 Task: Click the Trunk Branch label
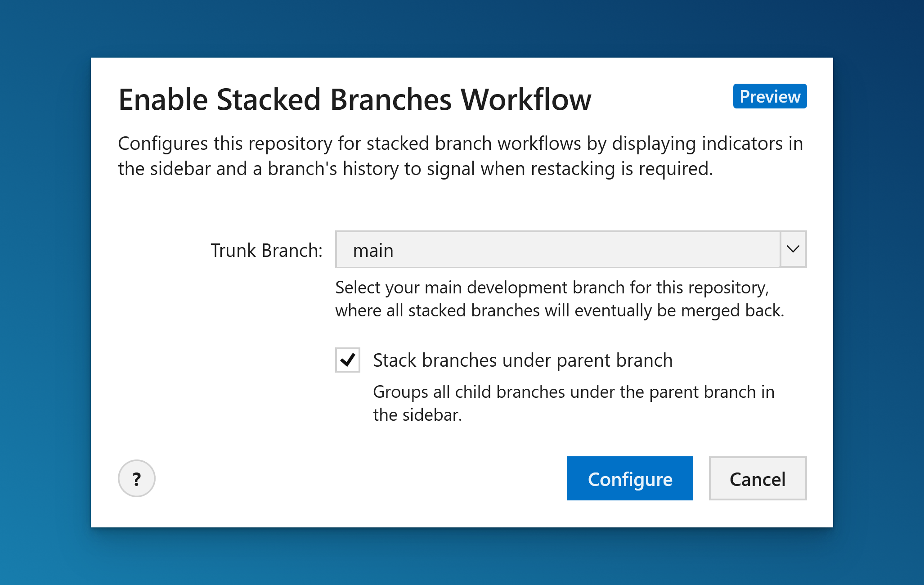pyautogui.click(x=267, y=250)
